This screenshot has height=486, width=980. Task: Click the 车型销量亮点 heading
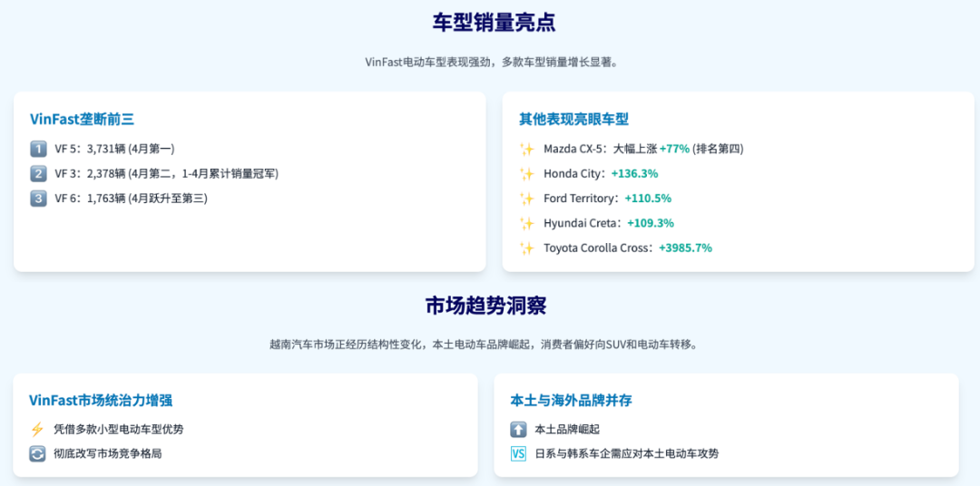point(495,23)
